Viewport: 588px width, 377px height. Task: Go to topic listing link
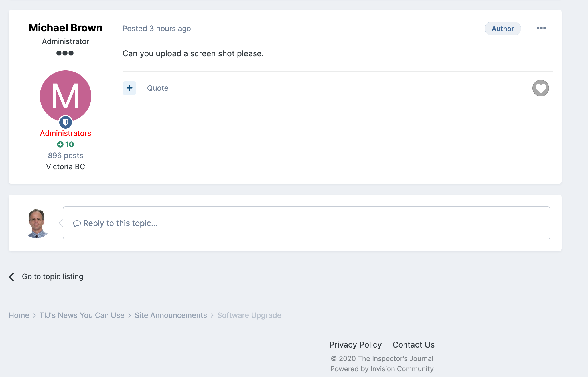click(52, 277)
